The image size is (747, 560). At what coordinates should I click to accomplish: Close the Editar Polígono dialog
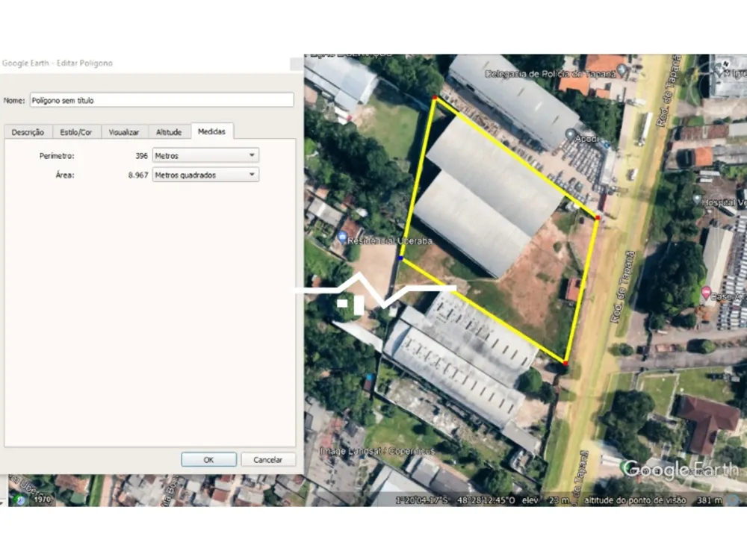tap(297, 63)
